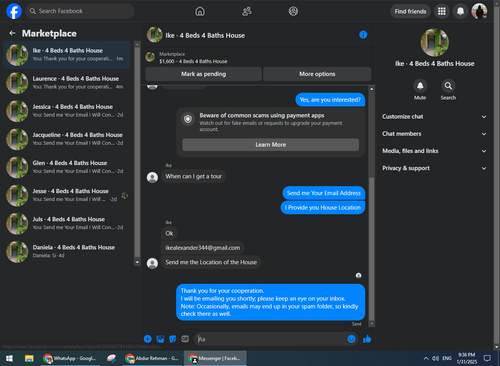Expand Chat members section
The height and width of the screenshot is (366, 500).
[x=434, y=134]
